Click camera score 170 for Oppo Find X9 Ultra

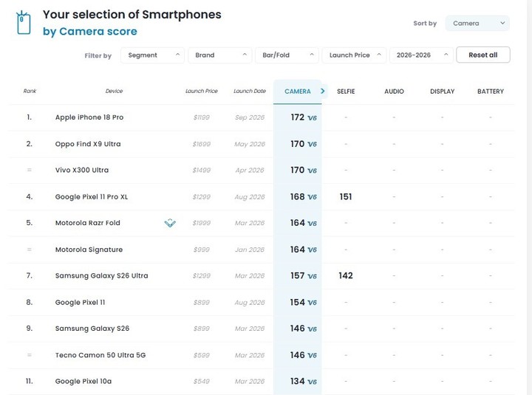[298, 144]
